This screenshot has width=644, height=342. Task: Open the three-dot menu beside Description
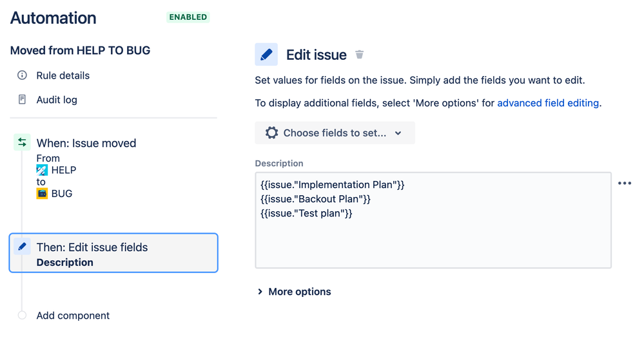click(x=624, y=184)
